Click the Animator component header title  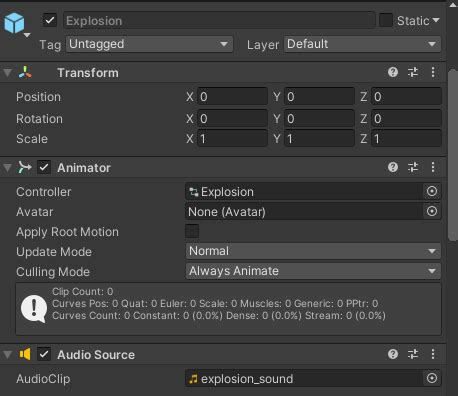[84, 168]
